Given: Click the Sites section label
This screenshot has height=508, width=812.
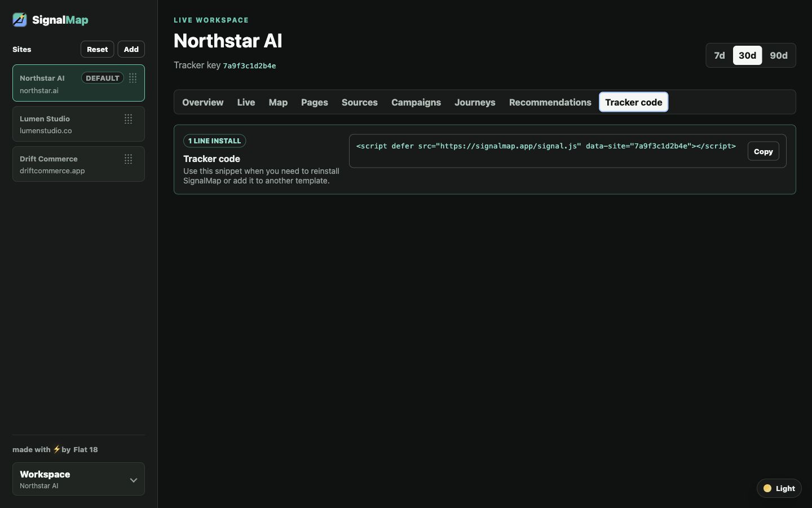Looking at the screenshot, I should click(x=22, y=49).
